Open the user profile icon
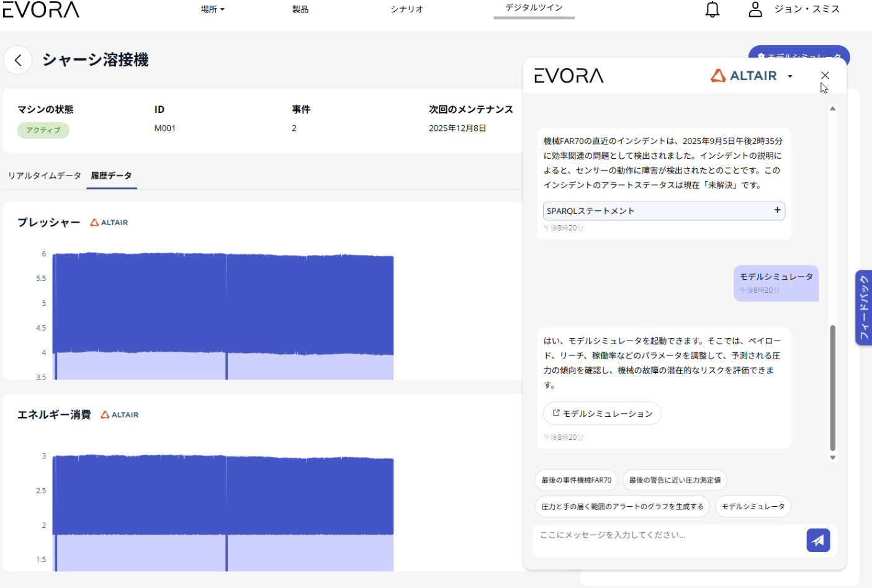The height and width of the screenshot is (588, 872). click(755, 9)
